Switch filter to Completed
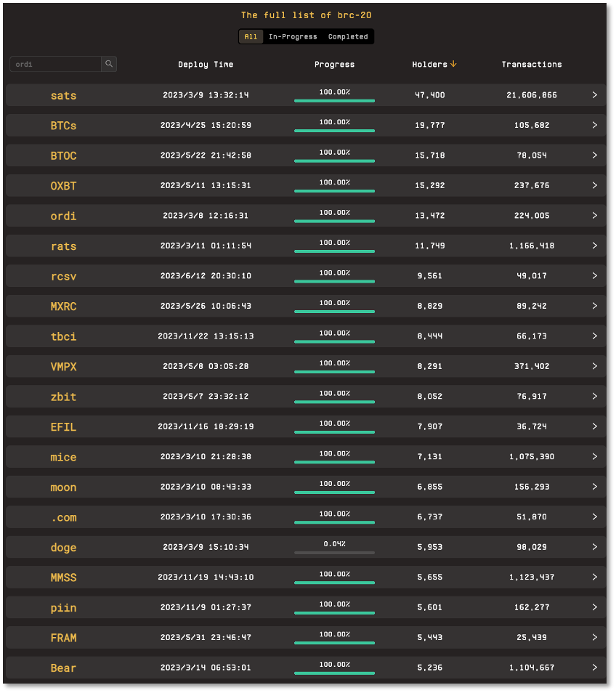The image size is (616, 693). 348,36
